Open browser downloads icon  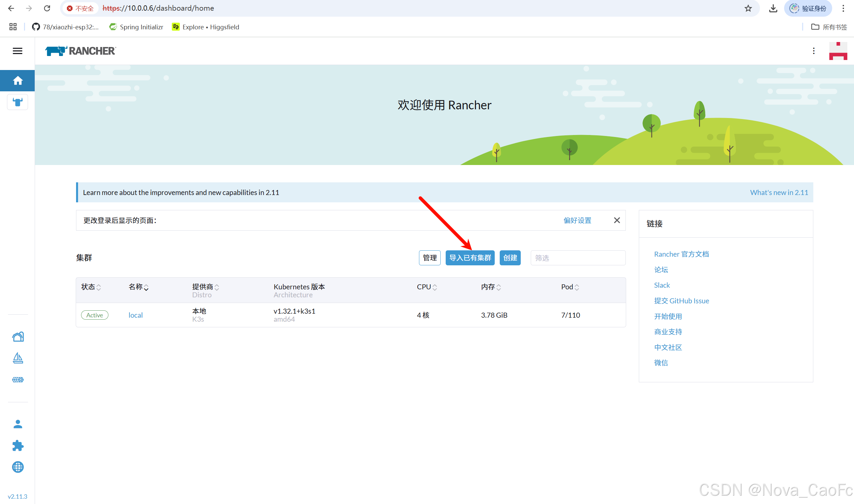(x=773, y=8)
